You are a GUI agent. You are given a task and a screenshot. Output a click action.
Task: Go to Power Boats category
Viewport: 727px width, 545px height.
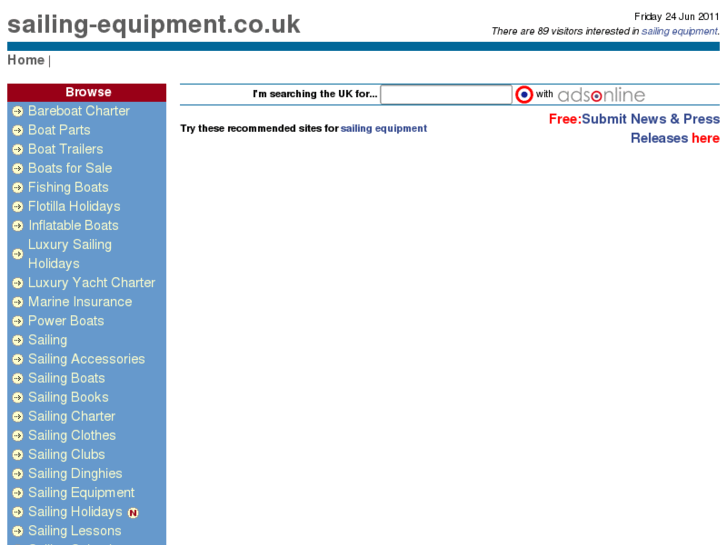66,321
